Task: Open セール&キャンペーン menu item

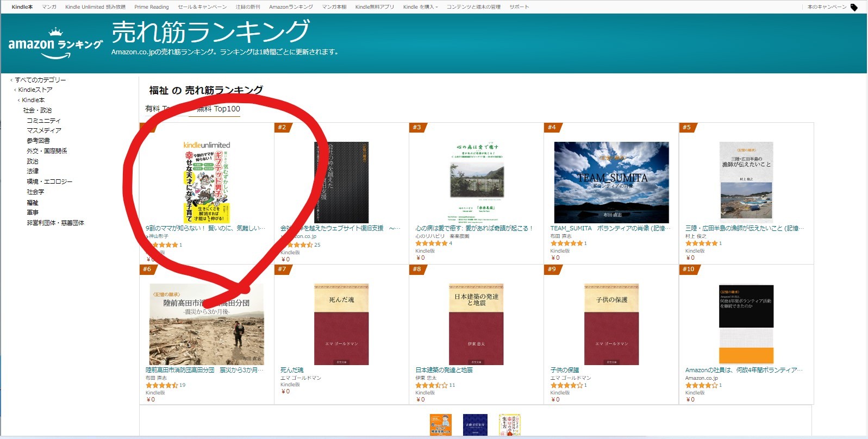Action: click(x=202, y=7)
